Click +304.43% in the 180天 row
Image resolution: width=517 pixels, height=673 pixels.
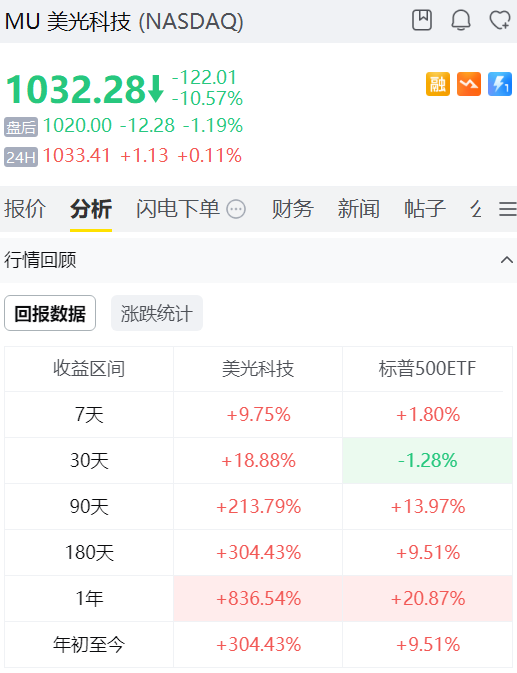click(258, 552)
